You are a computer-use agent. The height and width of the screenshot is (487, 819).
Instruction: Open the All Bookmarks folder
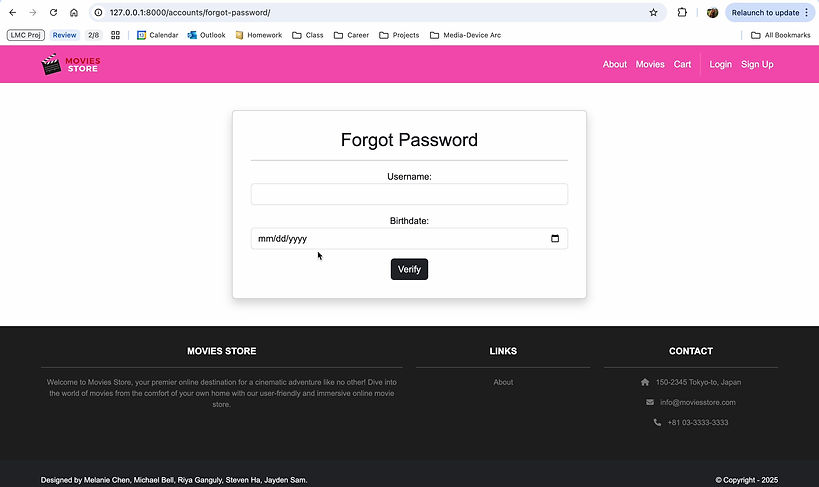click(780, 35)
